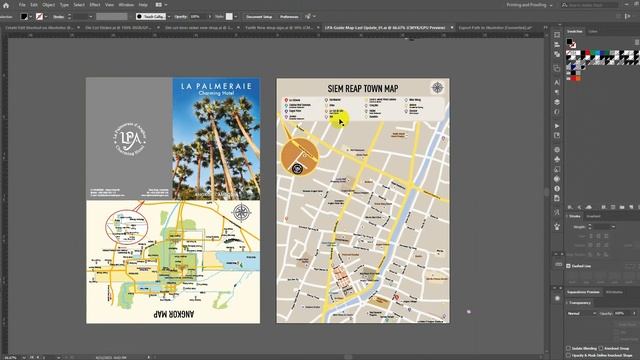The height and width of the screenshot is (360, 640).
Task: Open Swatch Libraries menu icon in Swatches panel
Action: point(570,207)
